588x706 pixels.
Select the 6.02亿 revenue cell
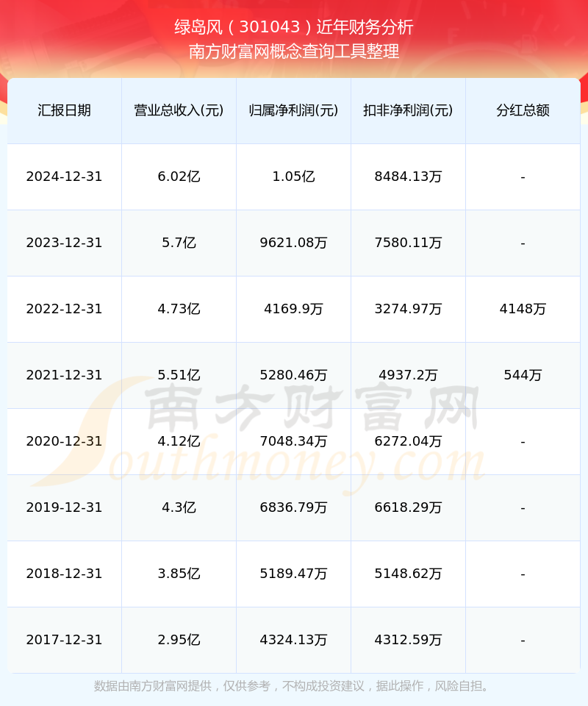click(x=179, y=176)
